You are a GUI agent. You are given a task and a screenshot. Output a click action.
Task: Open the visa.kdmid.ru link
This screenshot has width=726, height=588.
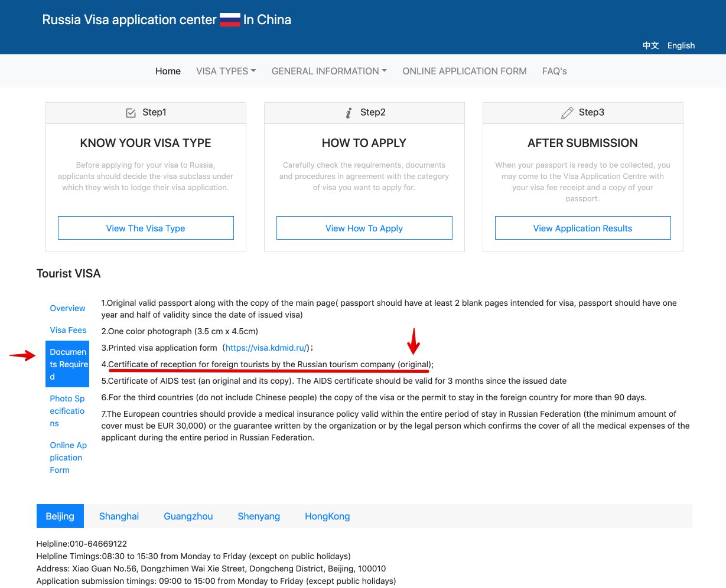pos(266,348)
